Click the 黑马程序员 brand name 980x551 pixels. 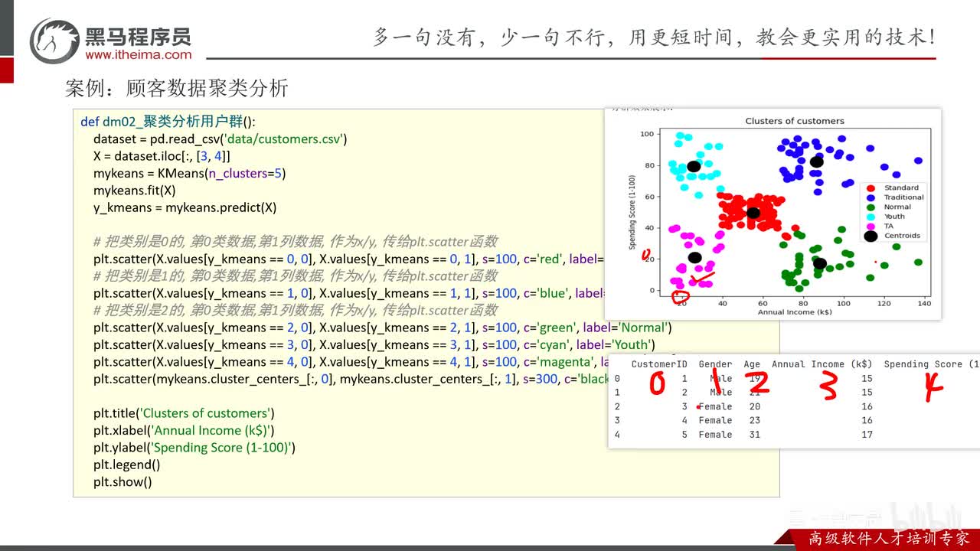point(138,35)
